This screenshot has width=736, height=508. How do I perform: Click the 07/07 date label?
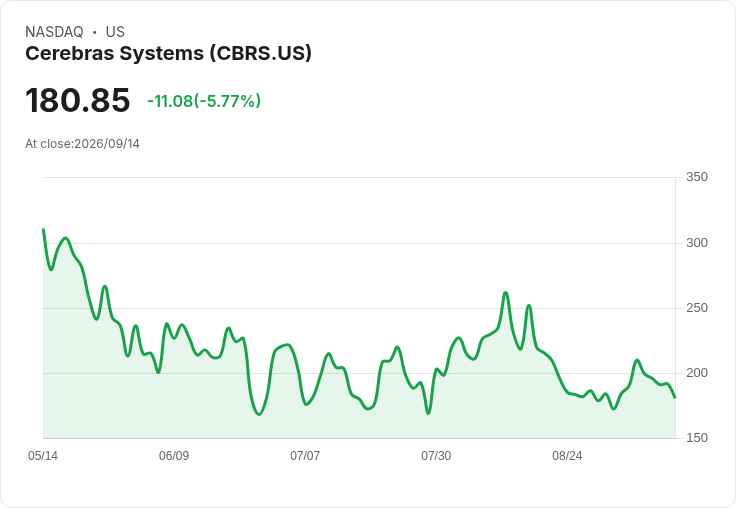pos(305,456)
